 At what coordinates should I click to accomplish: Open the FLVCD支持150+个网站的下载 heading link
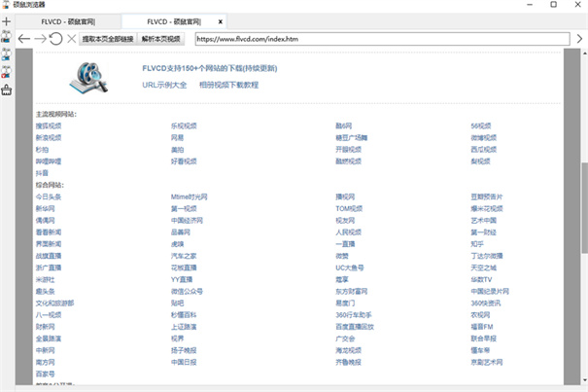210,68
